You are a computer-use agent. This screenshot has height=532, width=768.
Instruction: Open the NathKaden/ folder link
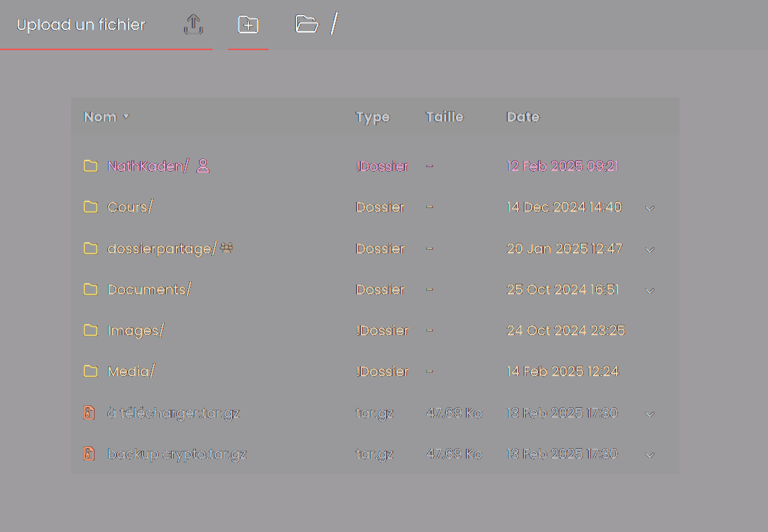(148, 166)
